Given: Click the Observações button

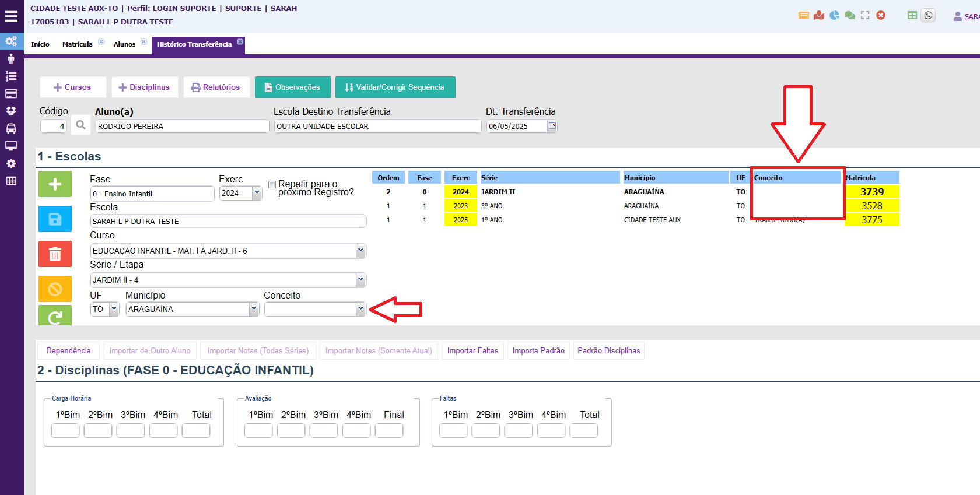Looking at the screenshot, I should tap(292, 87).
